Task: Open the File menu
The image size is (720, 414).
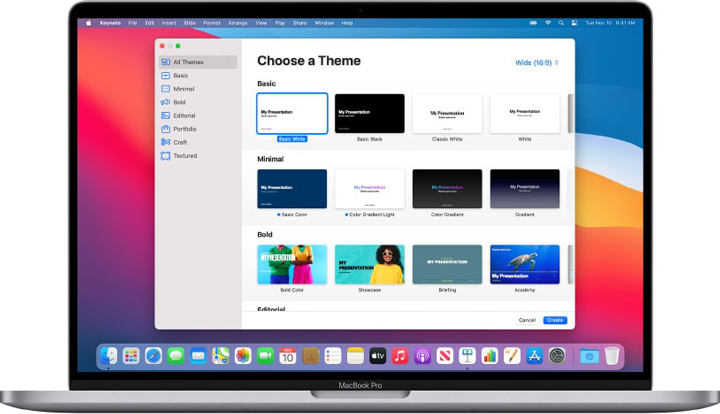Action: (x=133, y=23)
